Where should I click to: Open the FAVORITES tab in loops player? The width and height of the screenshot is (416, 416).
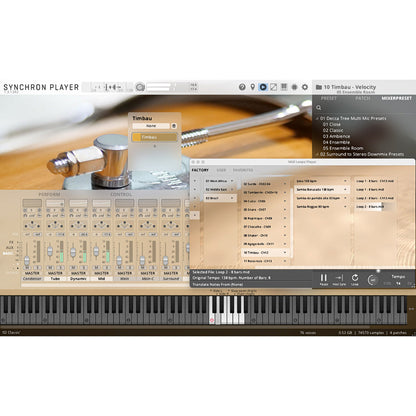[243, 170]
